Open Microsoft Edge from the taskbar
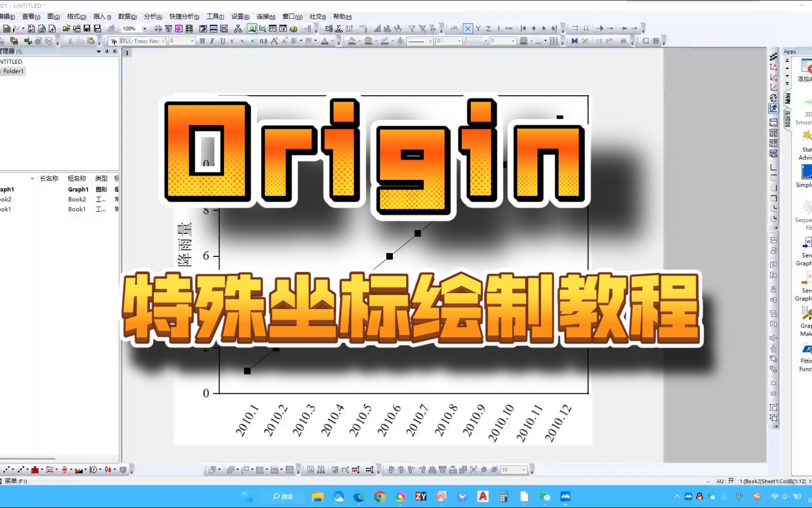The image size is (812, 508). click(359, 496)
